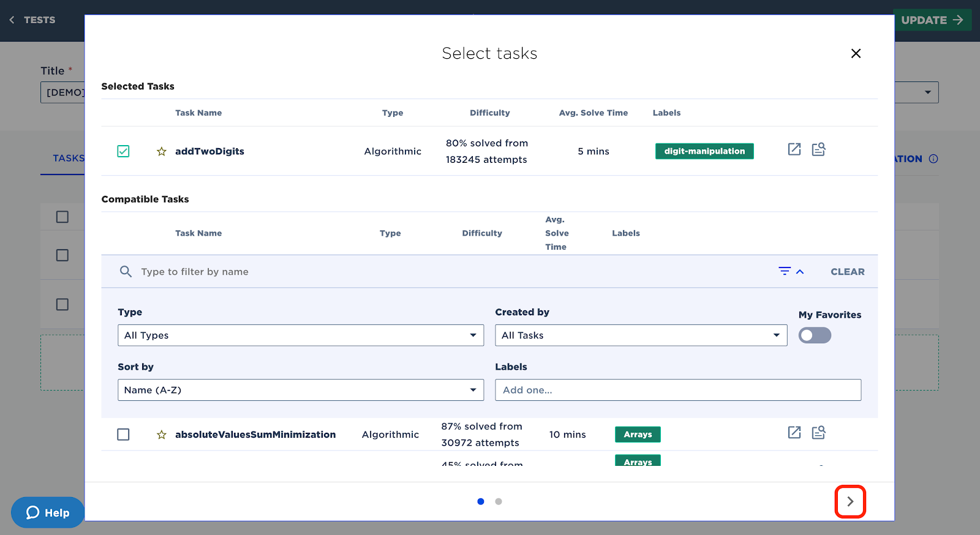Viewport: 980px width, 535px height.
Task: Click the addTwoDigits task name
Action: pyautogui.click(x=209, y=151)
